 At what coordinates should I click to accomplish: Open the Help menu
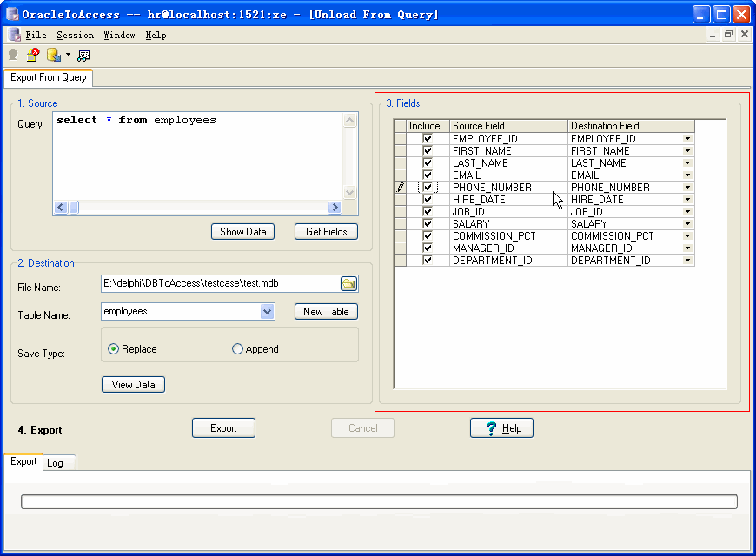coord(156,36)
